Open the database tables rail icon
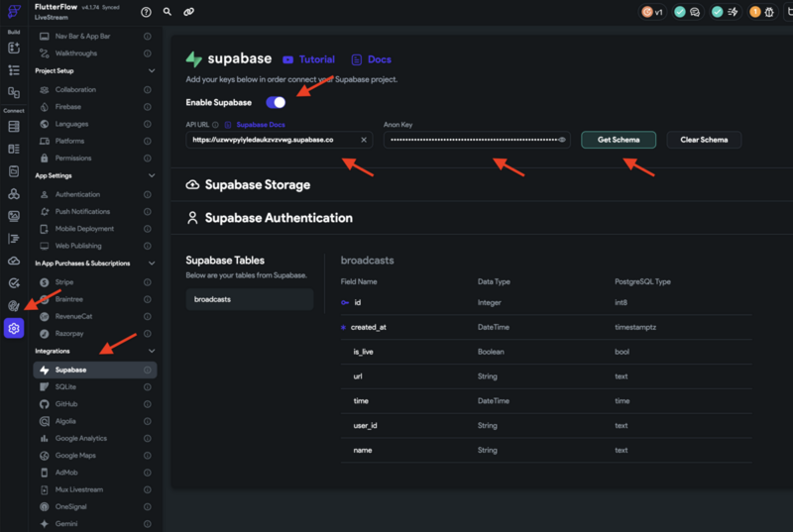 [14, 126]
